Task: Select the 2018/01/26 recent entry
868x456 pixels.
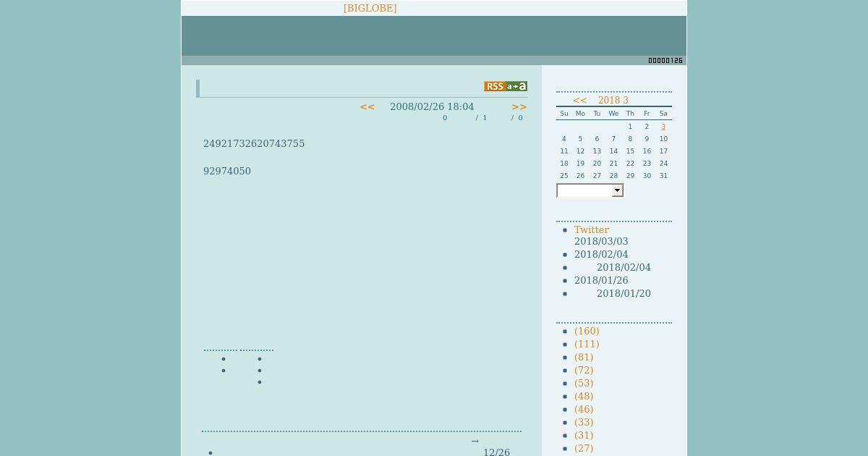Action: [x=601, y=280]
